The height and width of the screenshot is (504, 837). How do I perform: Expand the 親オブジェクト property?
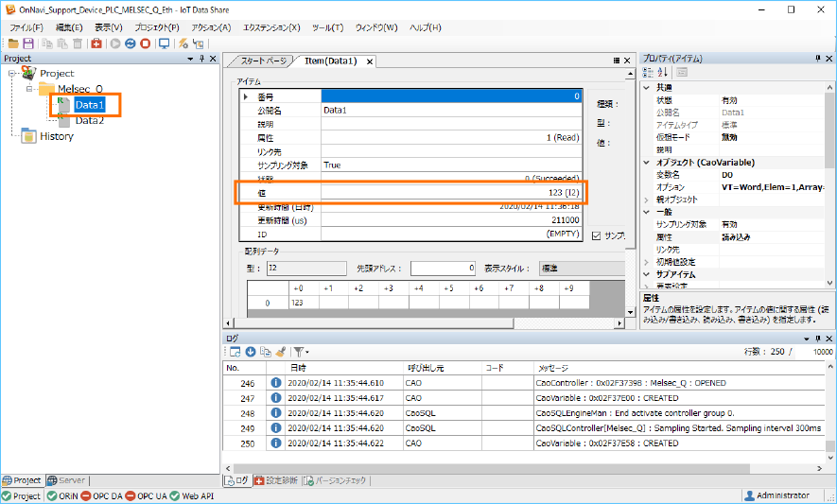[647, 200]
